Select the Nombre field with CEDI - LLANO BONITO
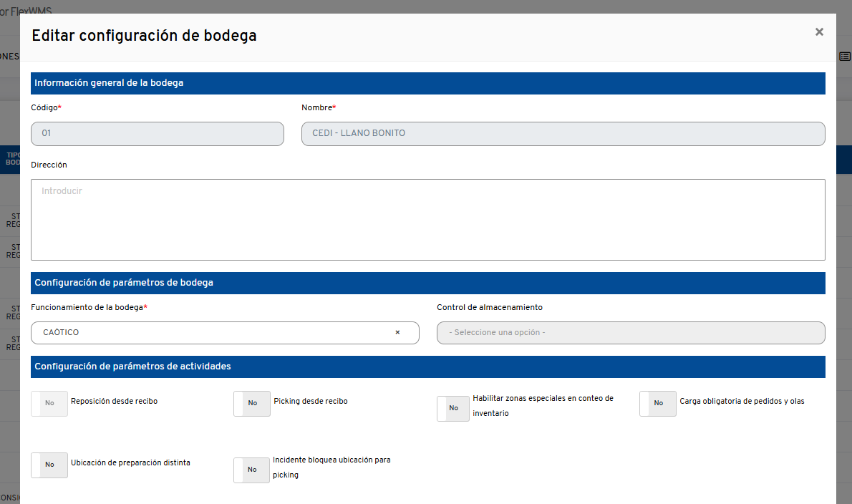 coord(563,133)
